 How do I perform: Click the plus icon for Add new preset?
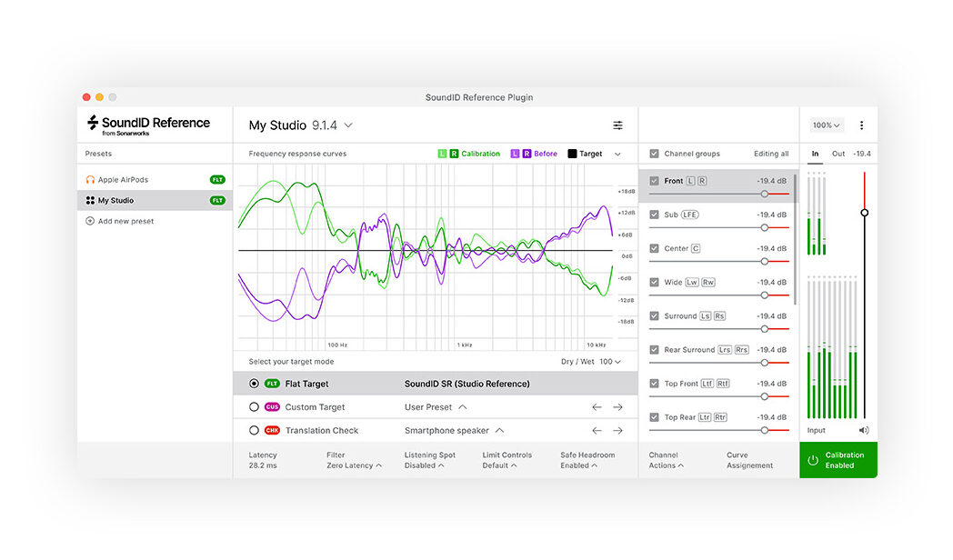(x=90, y=221)
